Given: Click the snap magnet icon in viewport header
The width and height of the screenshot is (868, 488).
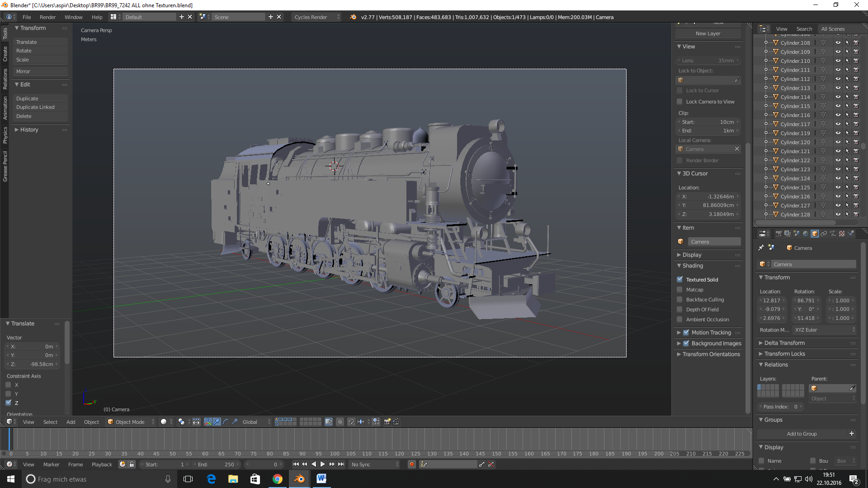Looking at the screenshot, I should pyautogui.click(x=351, y=422).
